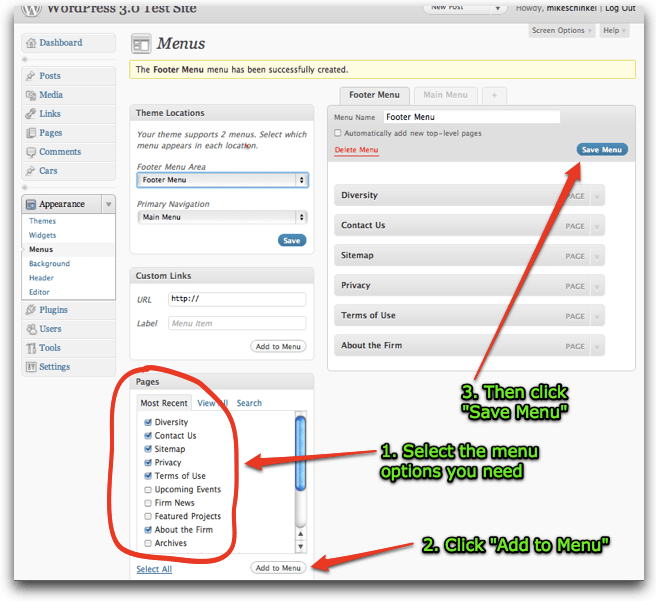Click the Posts pin icon
656x601 pixels.
click(31, 76)
